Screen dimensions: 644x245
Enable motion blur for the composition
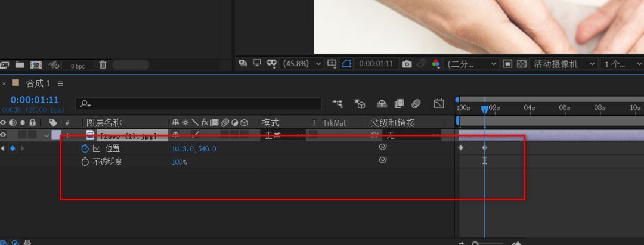point(416,104)
